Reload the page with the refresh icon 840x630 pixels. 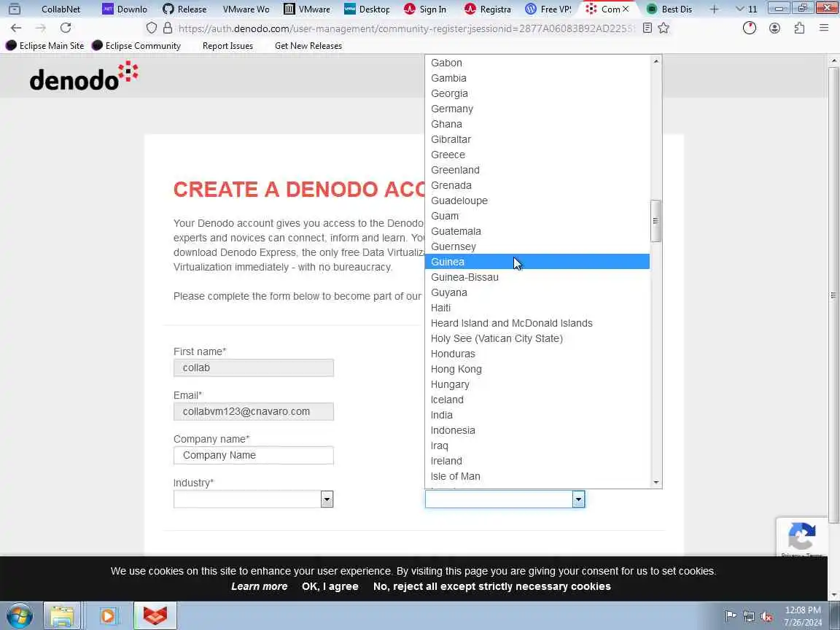coord(66,28)
